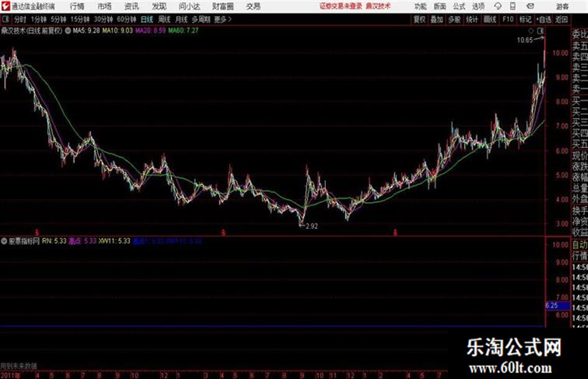Open the 问小达 menu
588x379 pixels.
(189, 6)
